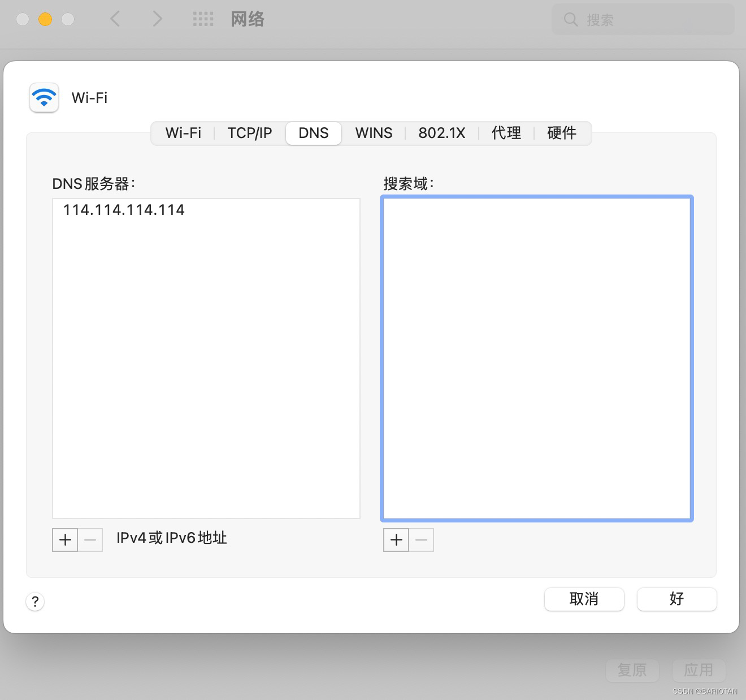Open help with the question mark button
This screenshot has width=746, height=700.
click(x=35, y=602)
